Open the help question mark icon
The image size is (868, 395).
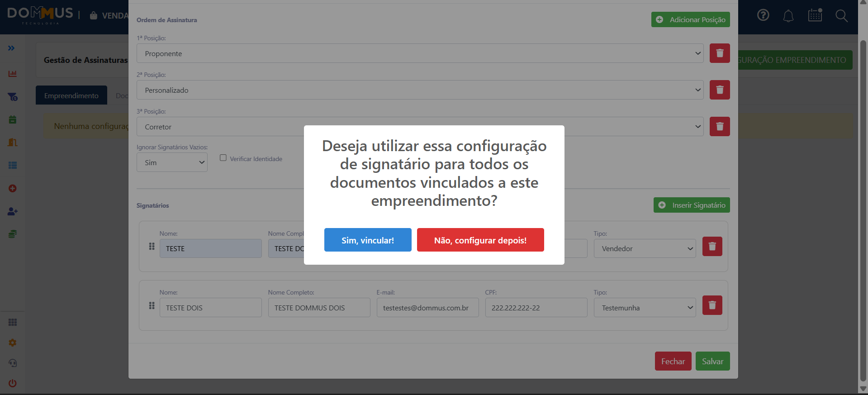[x=763, y=15]
